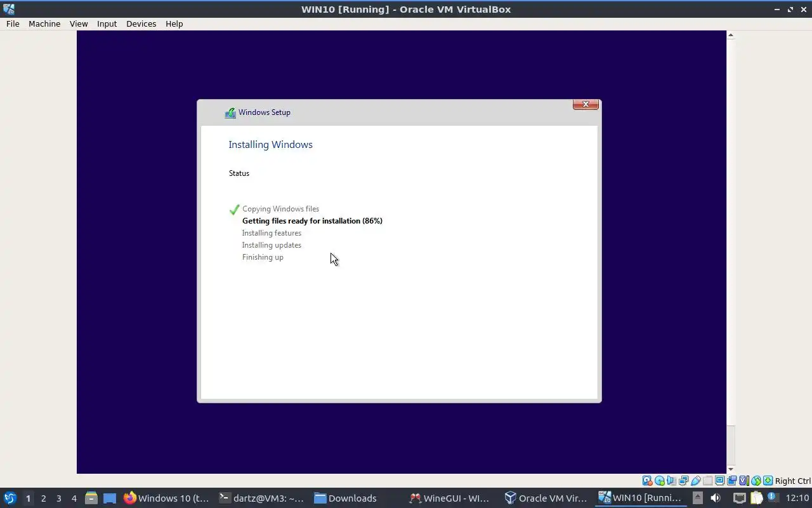Screen dimensions: 812x508
Task: Open the Help menu
Action: (x=174, y=23)
